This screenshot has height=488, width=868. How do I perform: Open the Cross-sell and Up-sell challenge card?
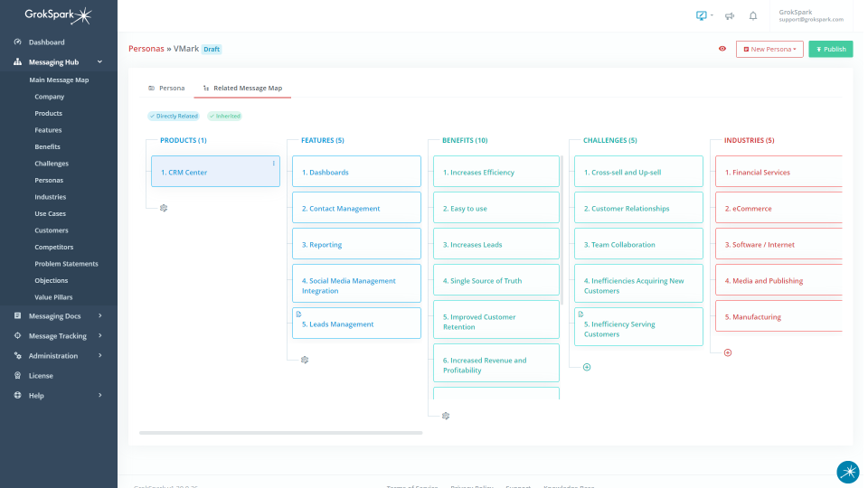[638, 172]
